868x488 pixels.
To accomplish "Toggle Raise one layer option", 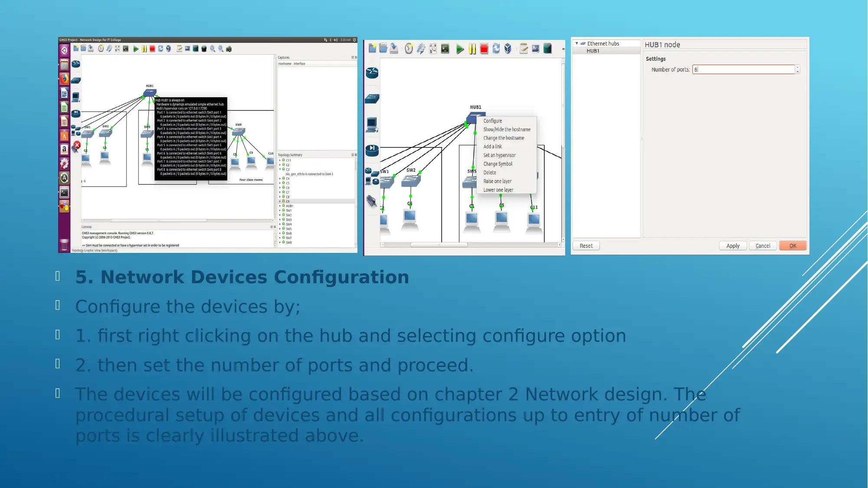I will point(498,181).
